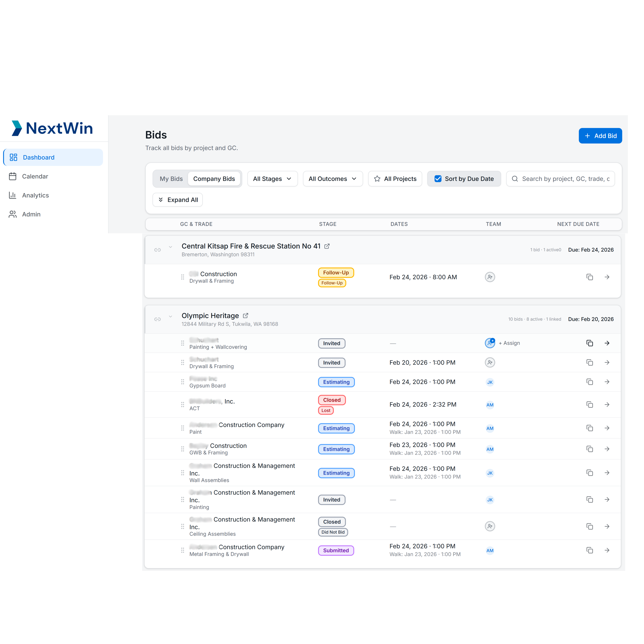Open the All Outcomes dropdown
This screenshot has height=644, width=644.
point(332,179)
